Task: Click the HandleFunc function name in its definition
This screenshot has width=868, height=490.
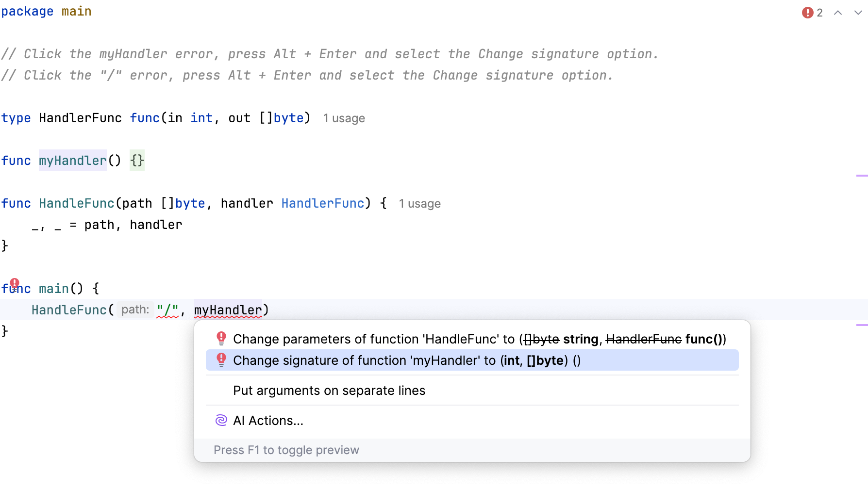Action: [x=77, y=203]
